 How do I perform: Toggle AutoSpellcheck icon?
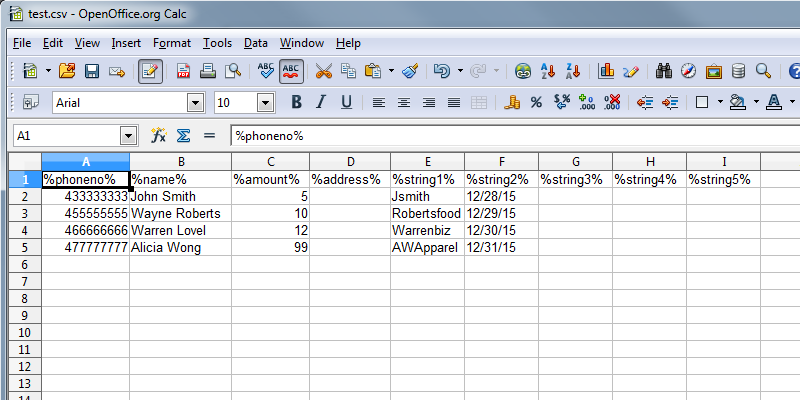291,71
